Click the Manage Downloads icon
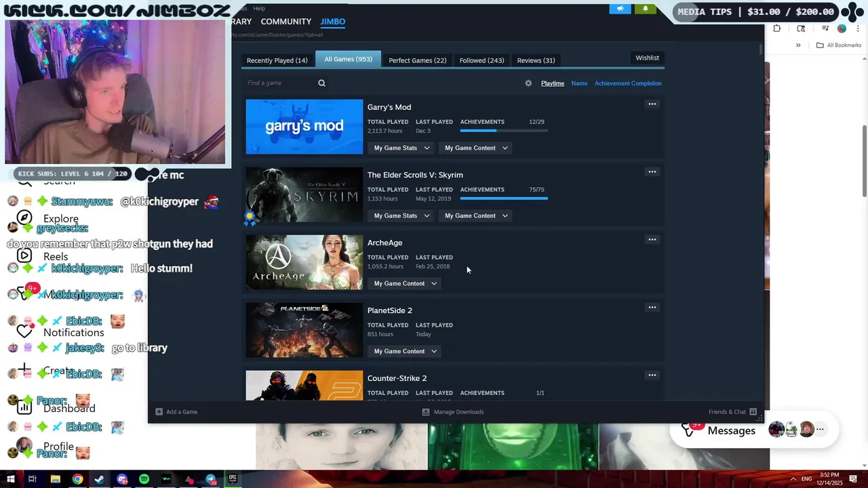This screenshot has width=868, height=488. 426,411
